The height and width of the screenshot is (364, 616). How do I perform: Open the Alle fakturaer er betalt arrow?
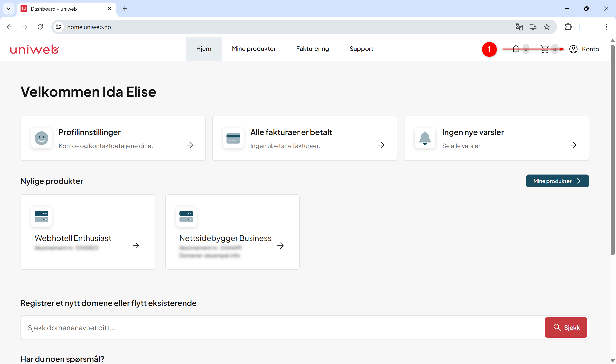coord(381,145)
